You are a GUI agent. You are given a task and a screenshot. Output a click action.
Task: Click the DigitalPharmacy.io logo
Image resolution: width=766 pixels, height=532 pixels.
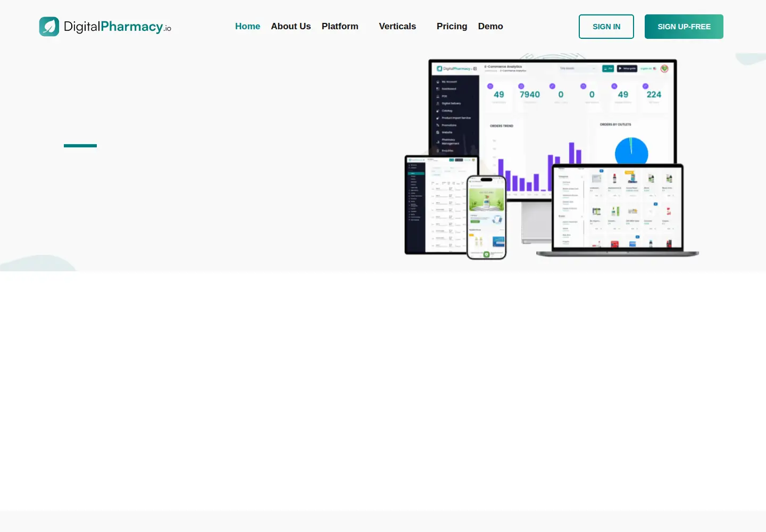[x=105, y=27]
